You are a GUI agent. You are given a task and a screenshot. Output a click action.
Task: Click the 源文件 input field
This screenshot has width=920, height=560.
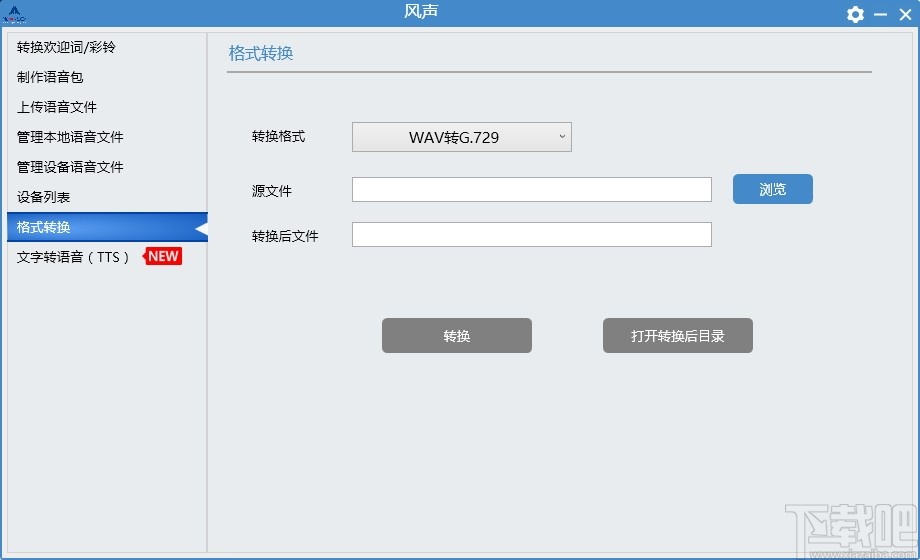point(532,190)
